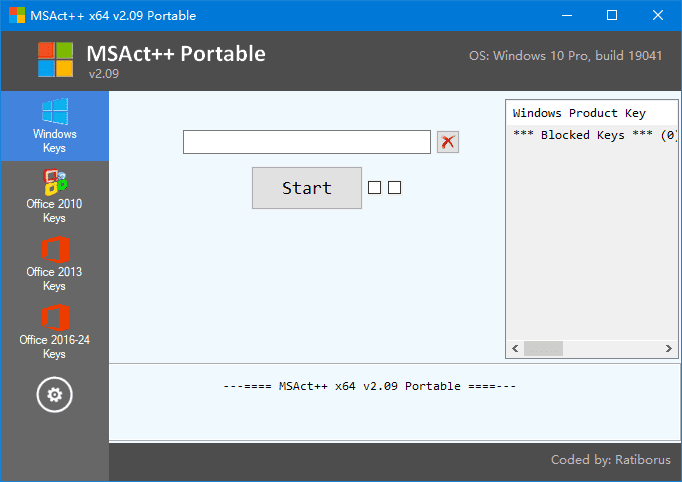Open settings with the gear icon
Screen dimensions: 682x482
tap(54, 395)
